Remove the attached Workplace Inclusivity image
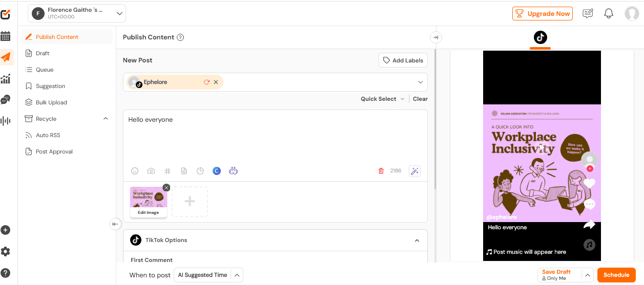The width and height of the screenshot is (644, 285). click(x=166, y=188)
